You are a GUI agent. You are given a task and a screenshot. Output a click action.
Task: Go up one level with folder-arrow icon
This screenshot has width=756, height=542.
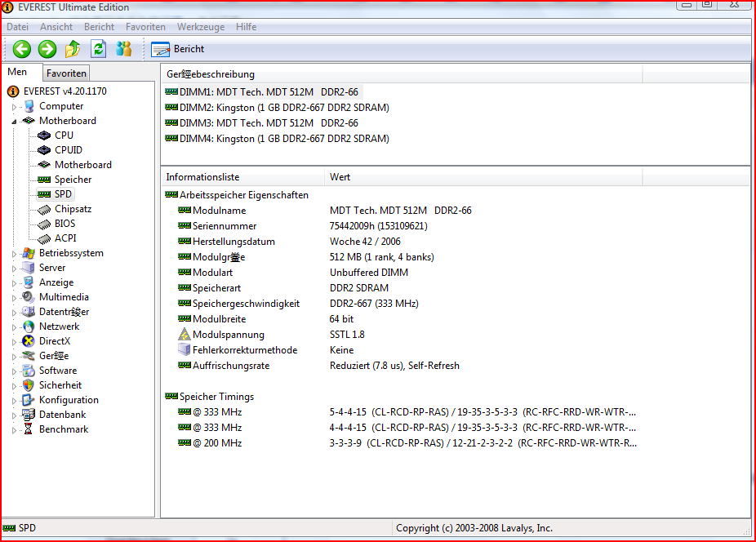(x=73, y=49)
